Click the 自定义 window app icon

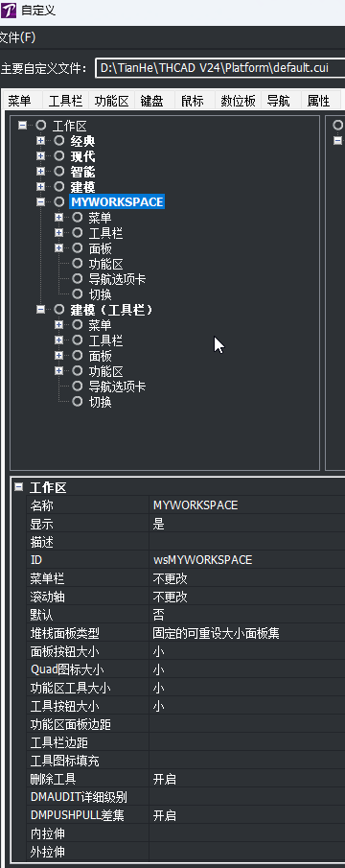coord(8,10)
